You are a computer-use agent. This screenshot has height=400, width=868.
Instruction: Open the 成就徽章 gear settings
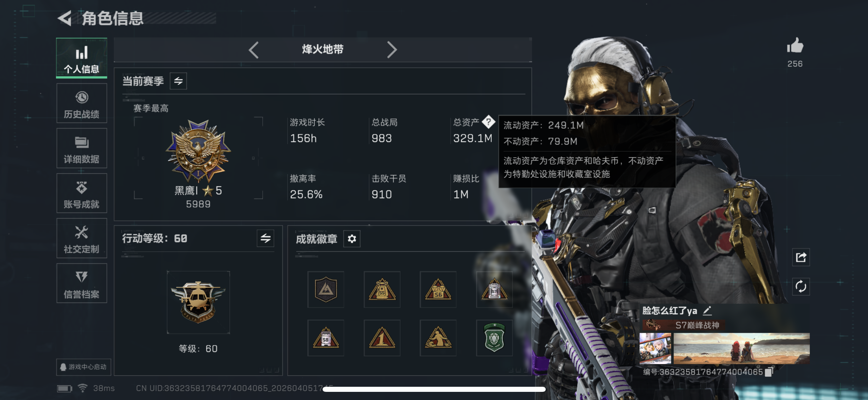pos(352,239)
